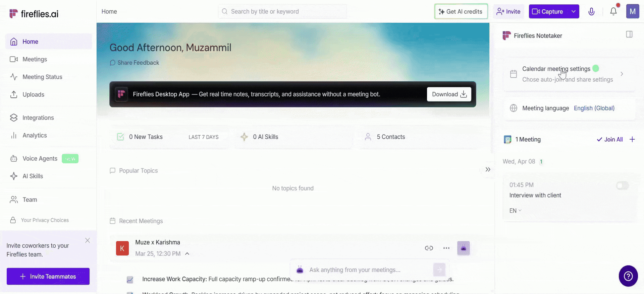
Task: Open Meetings in the sidebar
Action: 49,59
